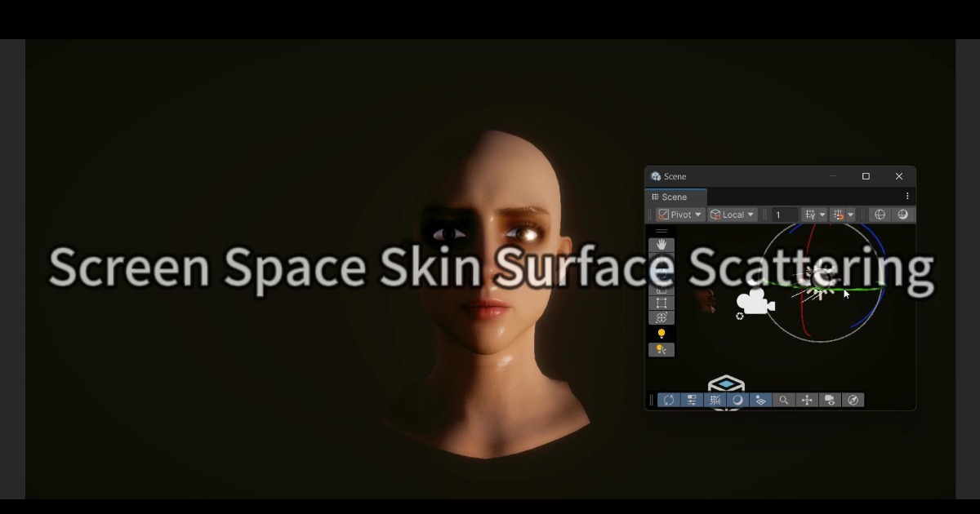Image resolution: width=980 pixels, height=514 pixels.
Task: Select the combined Transform tool
Action: [661, 317]
